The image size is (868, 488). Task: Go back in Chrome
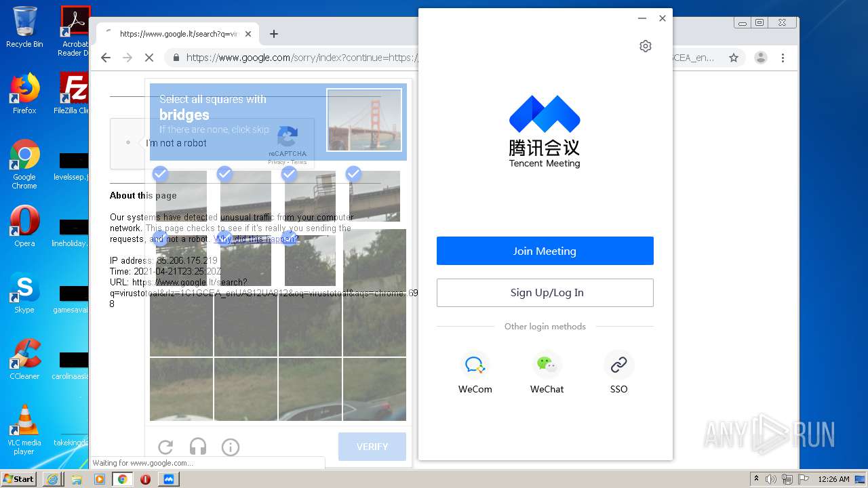click(x=106, y=58)
